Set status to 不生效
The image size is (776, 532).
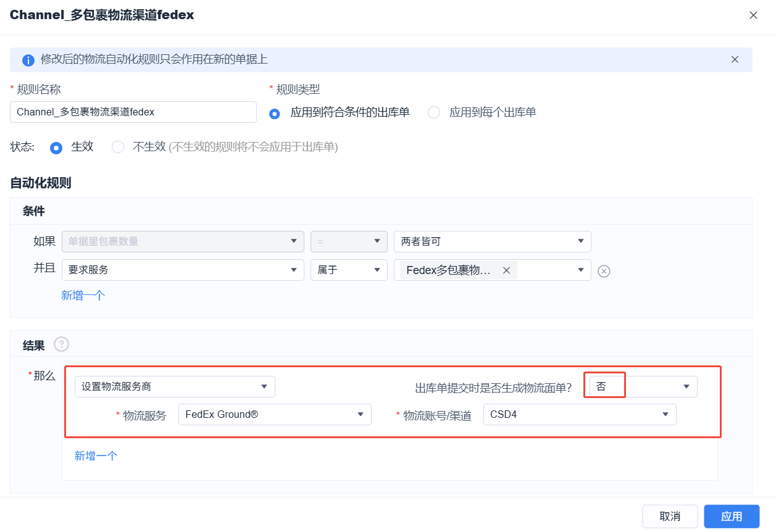click(x=118, y=148)
